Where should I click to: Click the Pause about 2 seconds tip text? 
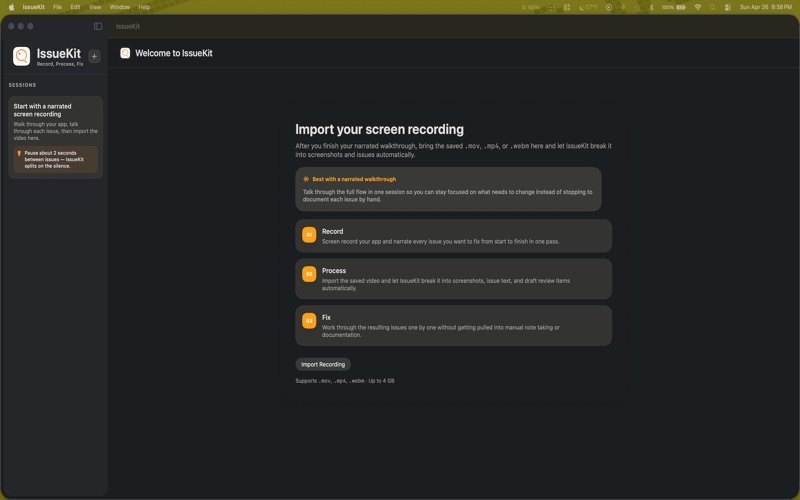click(54, 159)
